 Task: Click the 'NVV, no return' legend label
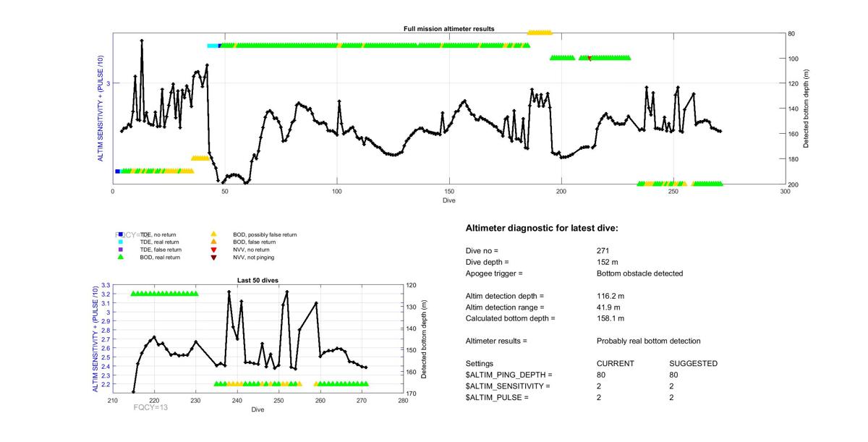tap(252, 250)
